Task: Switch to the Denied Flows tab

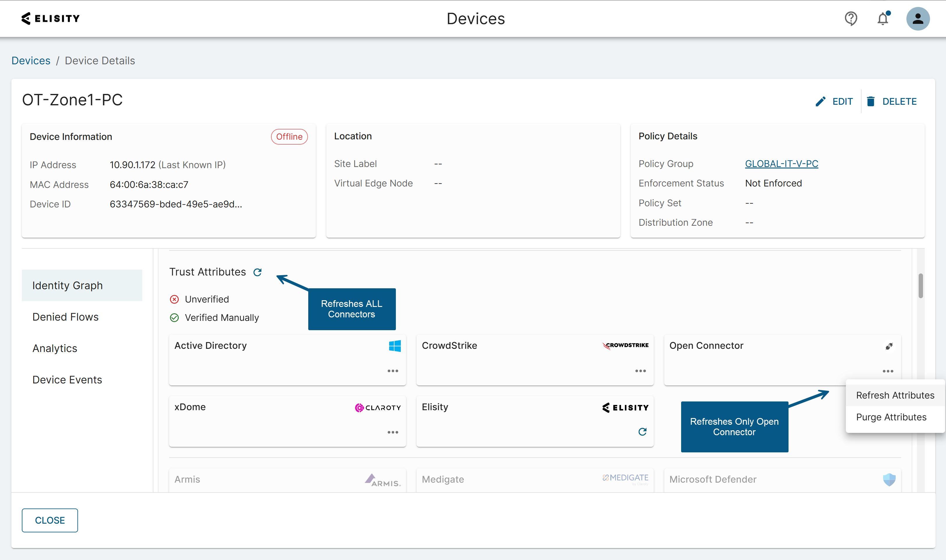Action: pos(82,317)
